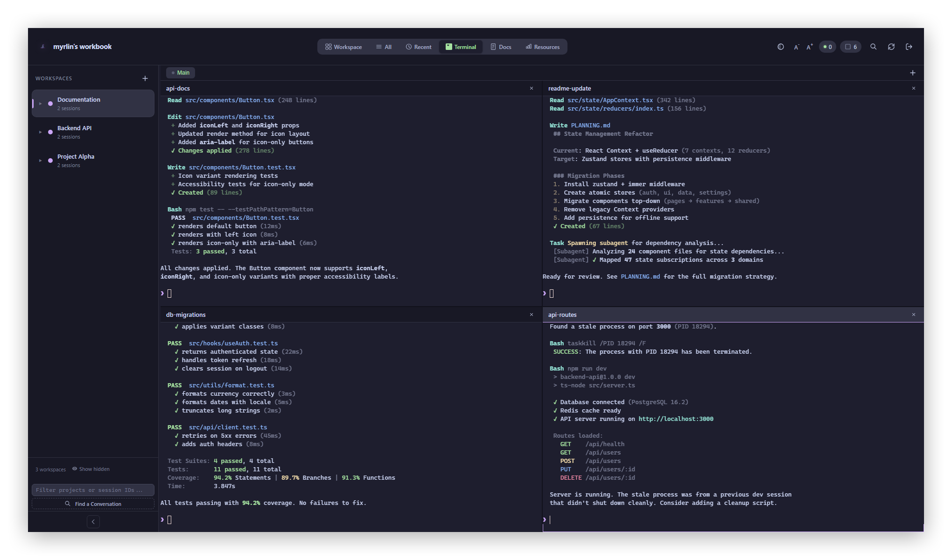
Task: Select the Backend API workspace
Action: 93,132
